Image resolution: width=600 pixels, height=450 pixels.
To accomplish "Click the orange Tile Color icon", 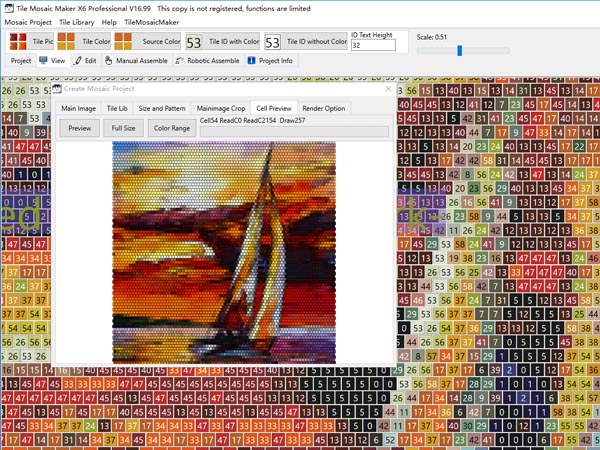I will click(x=66, y=41).
